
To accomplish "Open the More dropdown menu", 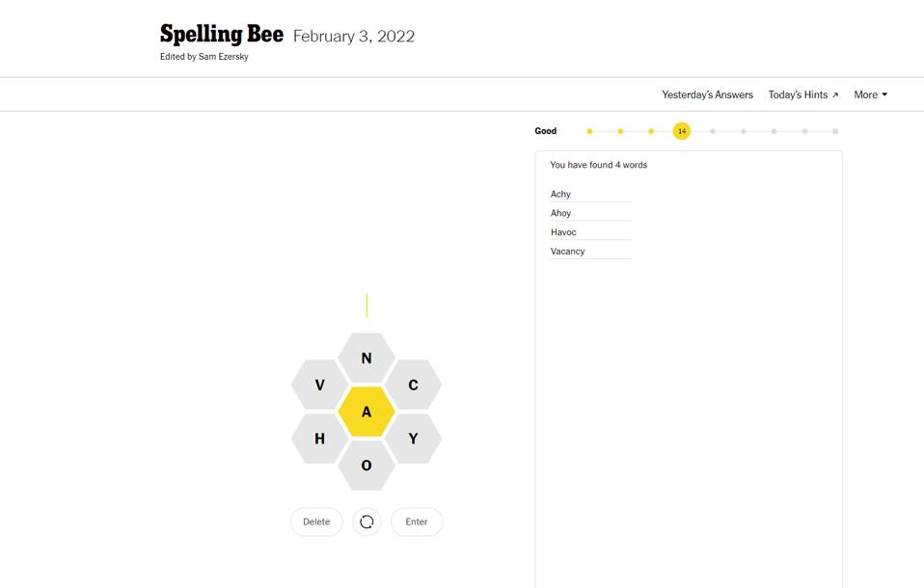I will pos(870,94).
